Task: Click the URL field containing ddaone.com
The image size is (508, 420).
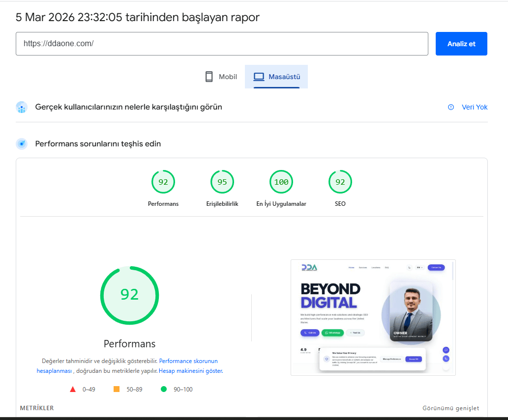Action: pos(222,44)
